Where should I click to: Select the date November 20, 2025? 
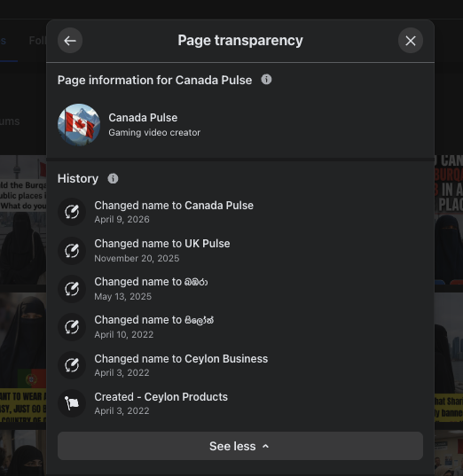click(137, 258)
